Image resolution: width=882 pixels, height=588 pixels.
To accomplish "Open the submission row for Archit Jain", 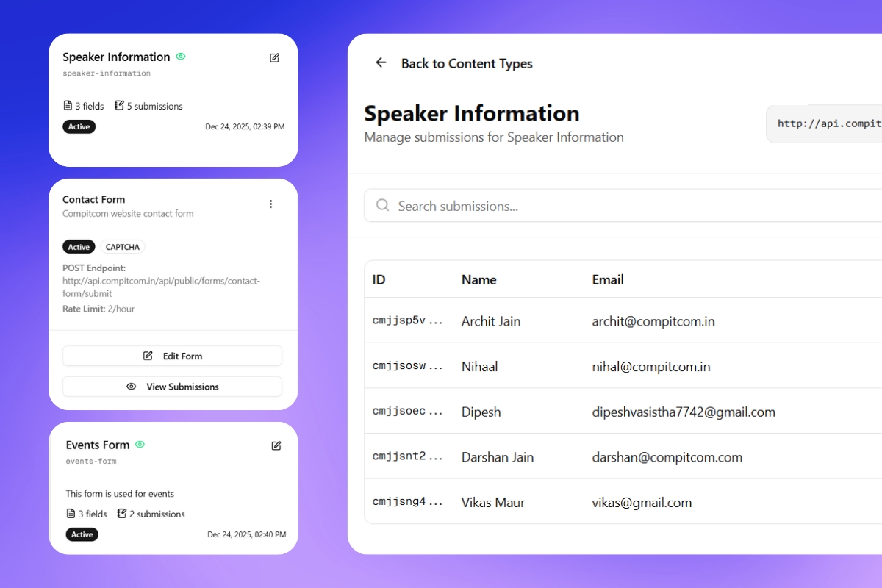I will click(x=588, y=321).
